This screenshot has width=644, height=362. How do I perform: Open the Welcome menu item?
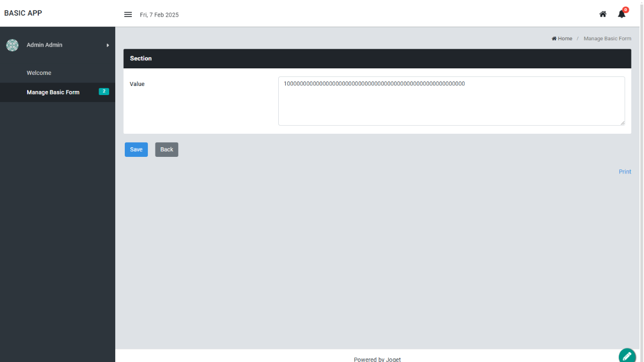39,73
